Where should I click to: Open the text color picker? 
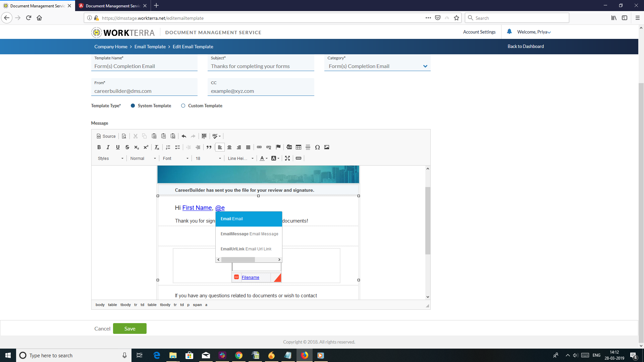264,159
